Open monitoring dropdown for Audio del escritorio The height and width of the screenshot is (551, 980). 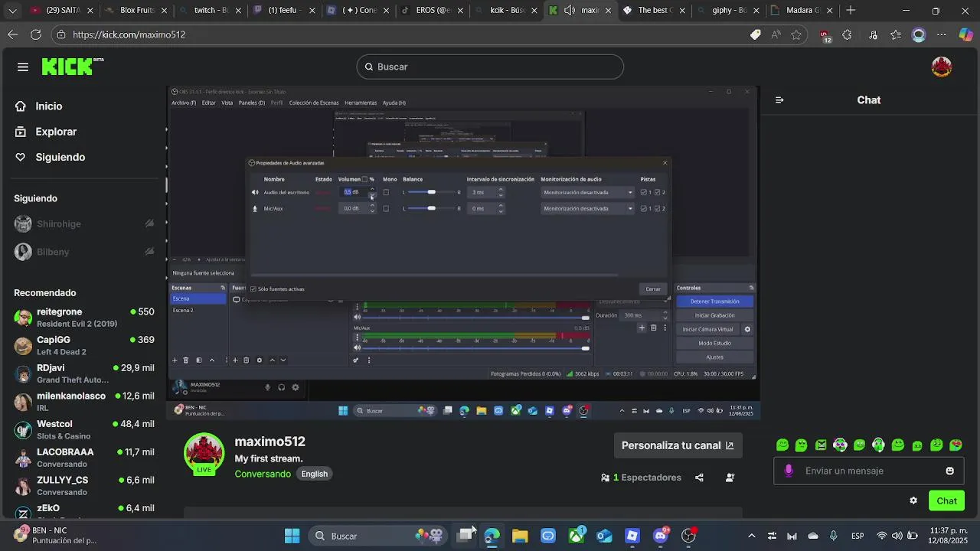[x=588, y=192]
